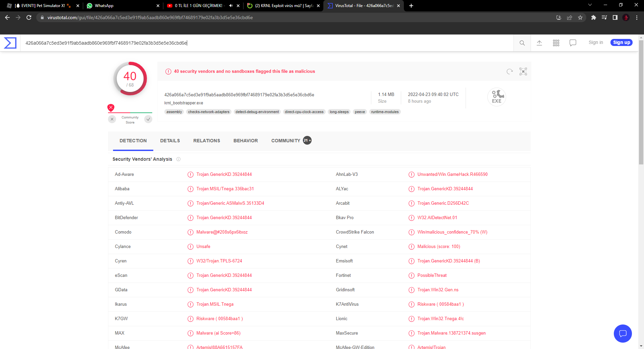Screen dimensions: 644x349
Task: Click the BitDefender vendor name
Action: [x=126, y=218]
